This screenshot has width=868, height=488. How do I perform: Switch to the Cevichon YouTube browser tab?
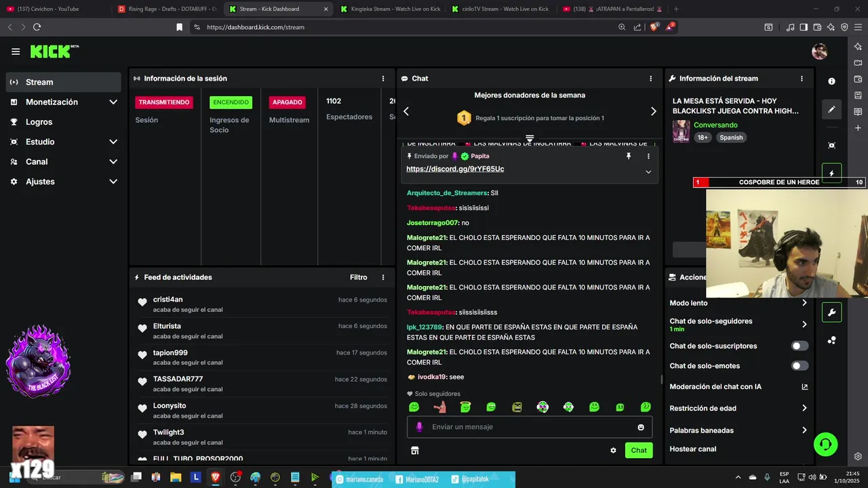(x=54, y=9)
